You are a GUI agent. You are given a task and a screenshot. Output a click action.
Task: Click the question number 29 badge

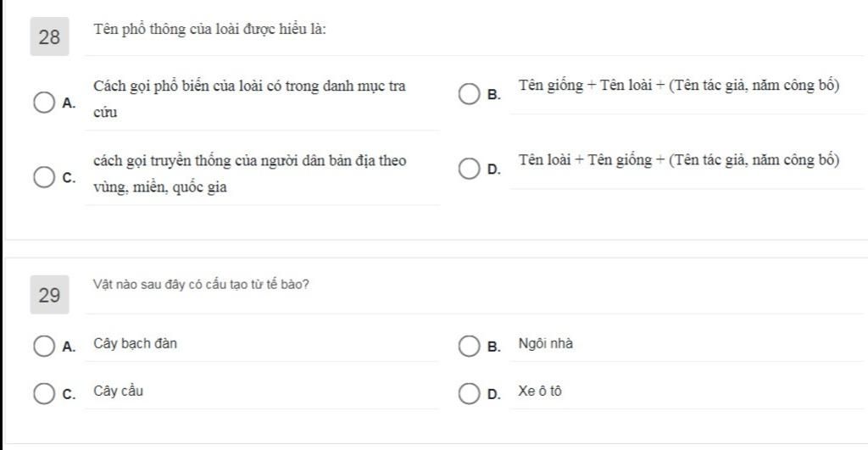[x=49, y=294]
